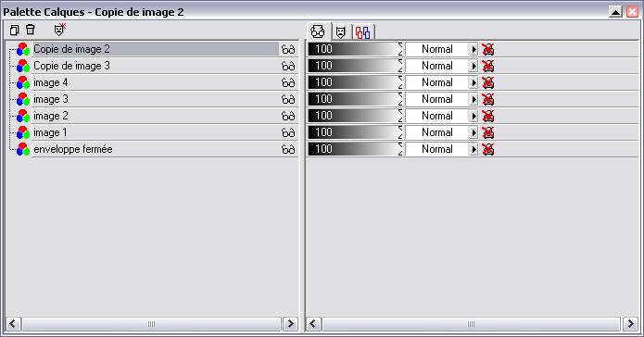The height and width of the screenshot is (337, 644).
Task: Roll up the Palette Calques window
Action: tap(615, 12)
